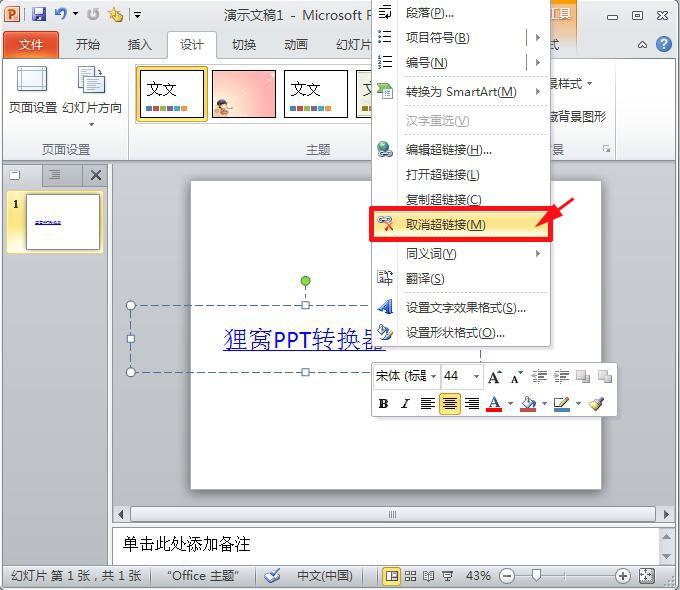Open shape outline dropdown arrow
Viewport: 680px width, 590px height.
[578, 403]
